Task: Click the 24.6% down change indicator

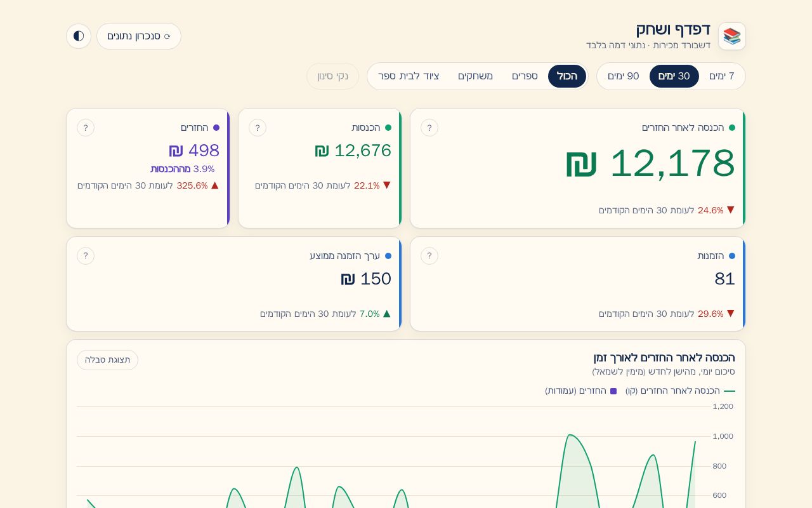Action: [x=716, y=210]
